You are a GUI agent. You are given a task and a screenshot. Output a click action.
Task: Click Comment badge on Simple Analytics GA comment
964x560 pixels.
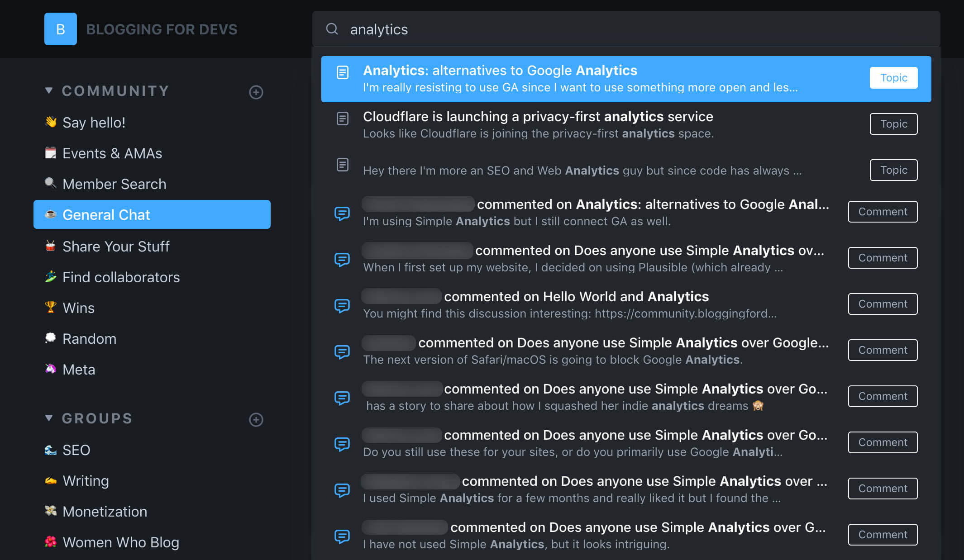tap(883, 212)
